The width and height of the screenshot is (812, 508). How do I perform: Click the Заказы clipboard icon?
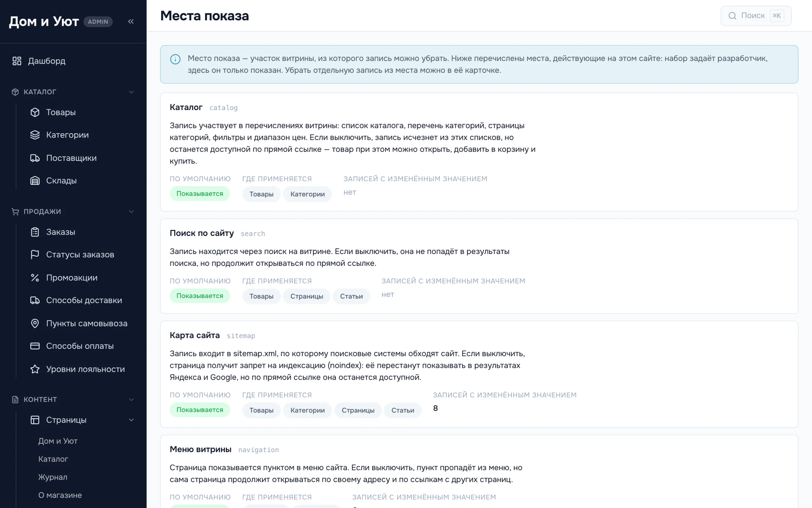[35, 232]
